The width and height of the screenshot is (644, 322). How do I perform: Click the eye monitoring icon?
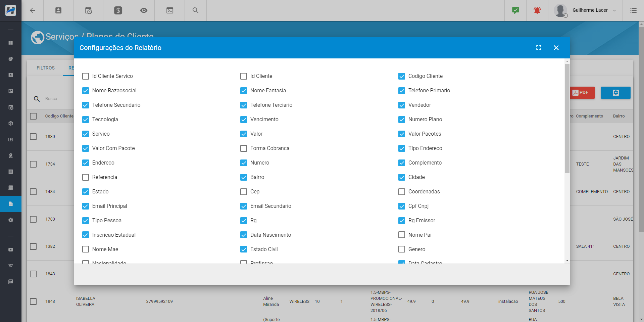coord(144,10)
